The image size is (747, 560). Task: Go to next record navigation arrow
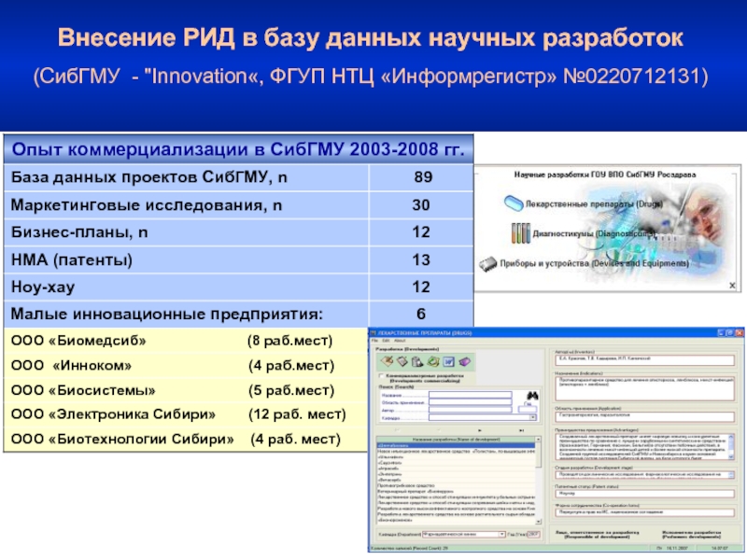[x=480, y=430]
